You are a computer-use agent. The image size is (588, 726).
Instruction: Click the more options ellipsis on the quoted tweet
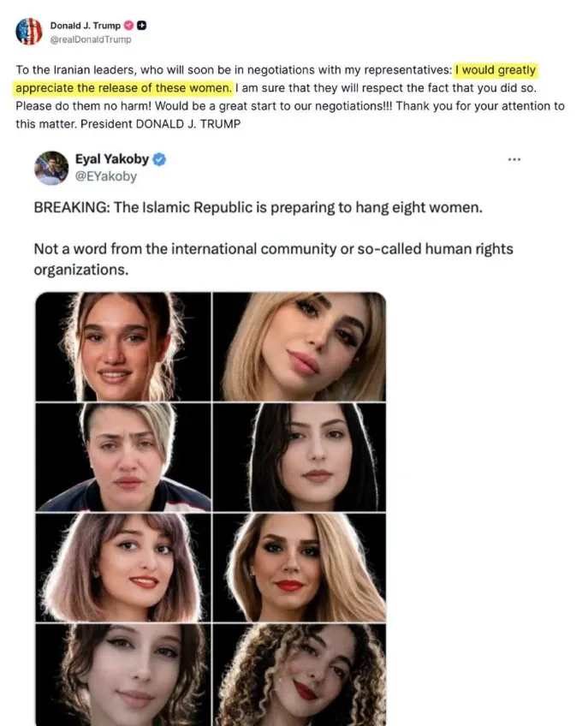[x=515, y=158]
